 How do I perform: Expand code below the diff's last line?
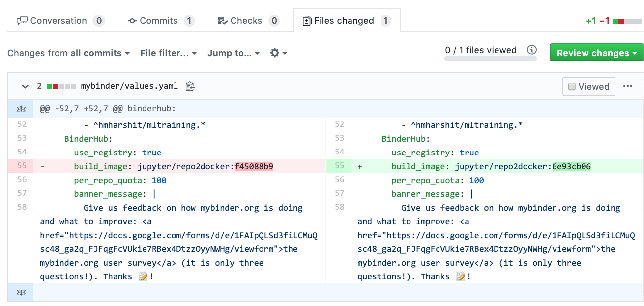pos(21,292)
